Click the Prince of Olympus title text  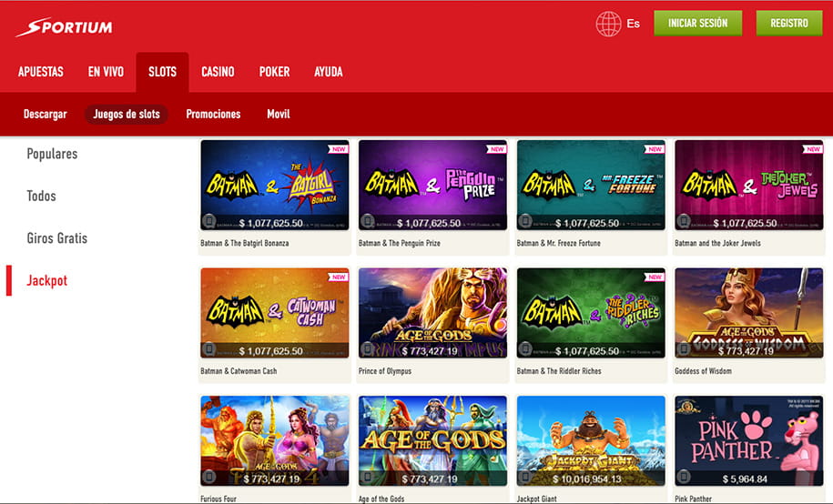pyautogui.click(x=385, y=371)
